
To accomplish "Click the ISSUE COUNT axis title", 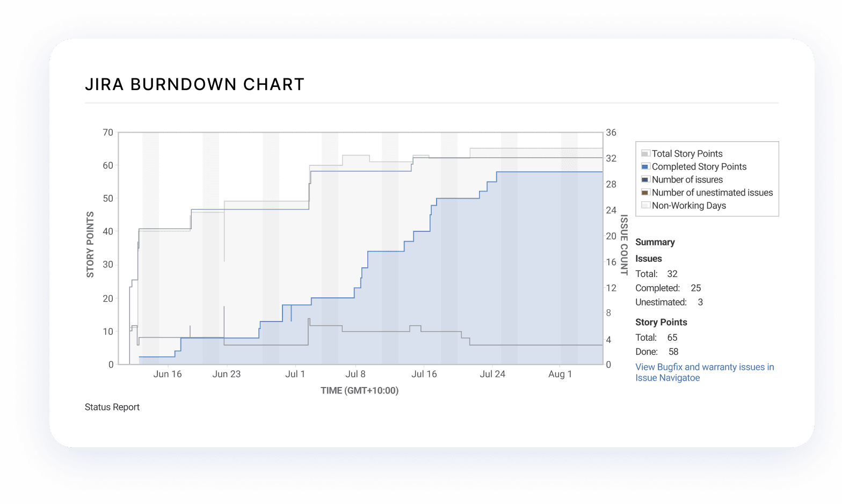I will coord(624,245).
